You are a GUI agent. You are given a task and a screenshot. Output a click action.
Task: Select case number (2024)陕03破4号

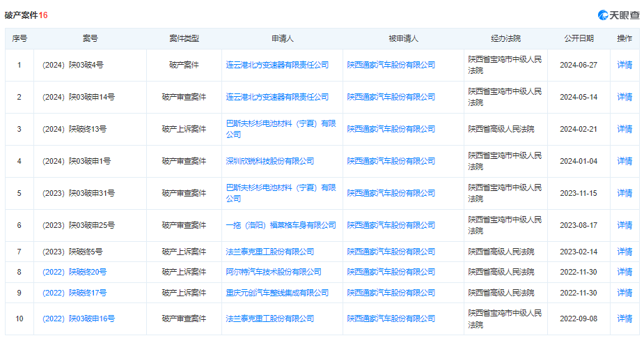(72, 65)
